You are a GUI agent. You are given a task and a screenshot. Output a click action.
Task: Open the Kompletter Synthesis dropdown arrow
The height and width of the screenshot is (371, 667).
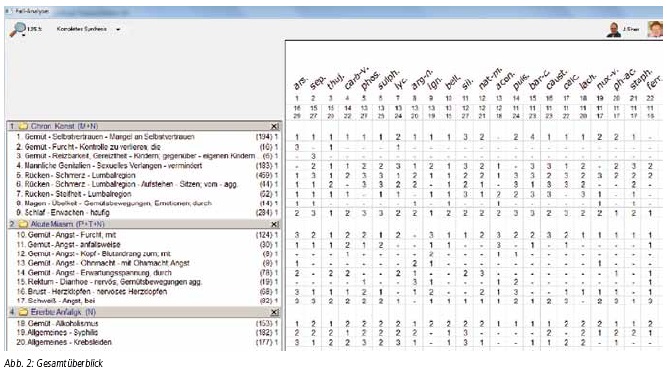tap(118, 29)
